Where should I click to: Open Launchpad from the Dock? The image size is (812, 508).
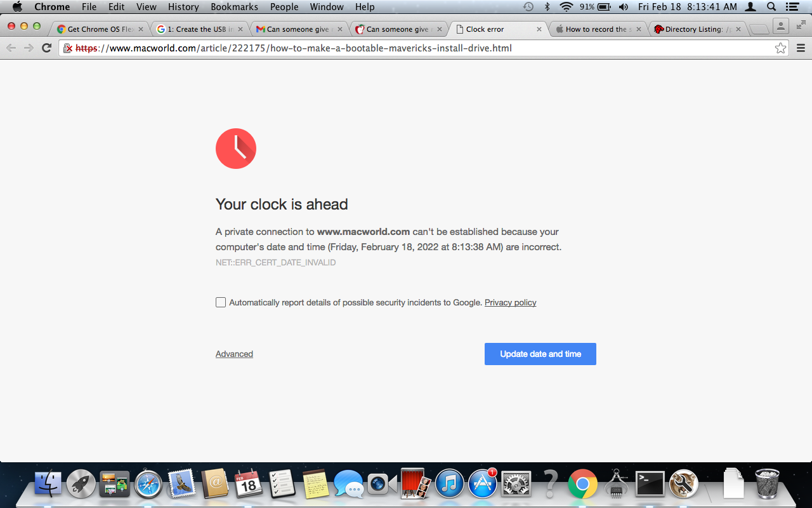coord(81,485)
